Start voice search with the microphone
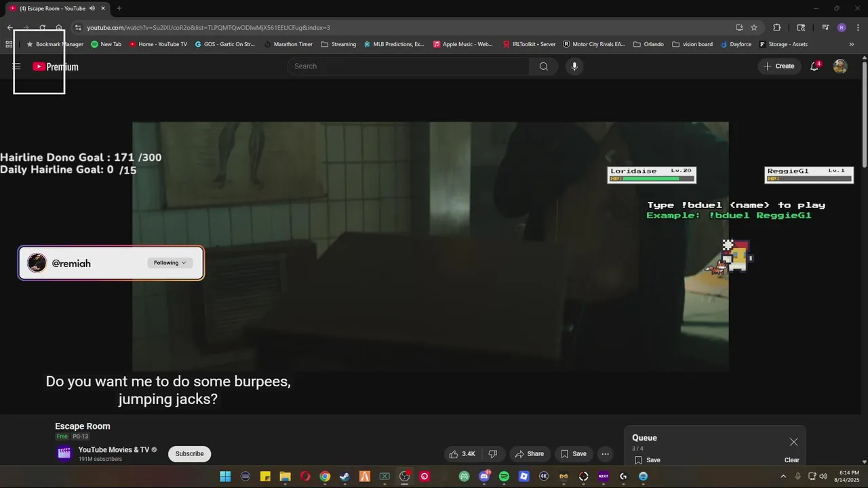868x488 pixels. (x=574, y=66)
